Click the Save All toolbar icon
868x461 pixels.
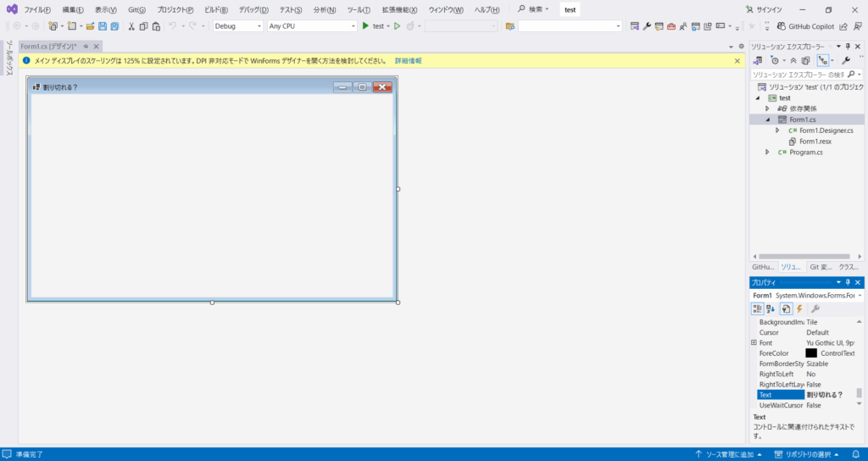(x=114, y=26)
